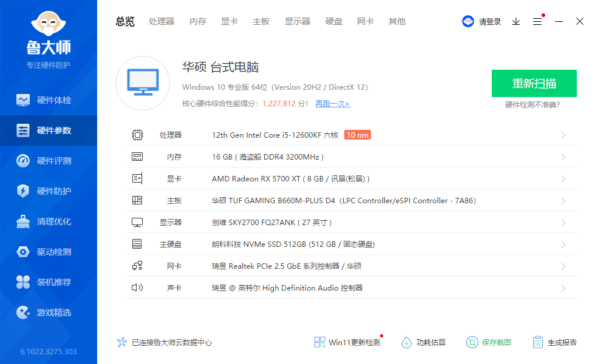Viewport: 595px width, 364px height.
Task: Expand the TUF GAMING B660M-PLUS row chevron
Action: click(x=563, y=201)
